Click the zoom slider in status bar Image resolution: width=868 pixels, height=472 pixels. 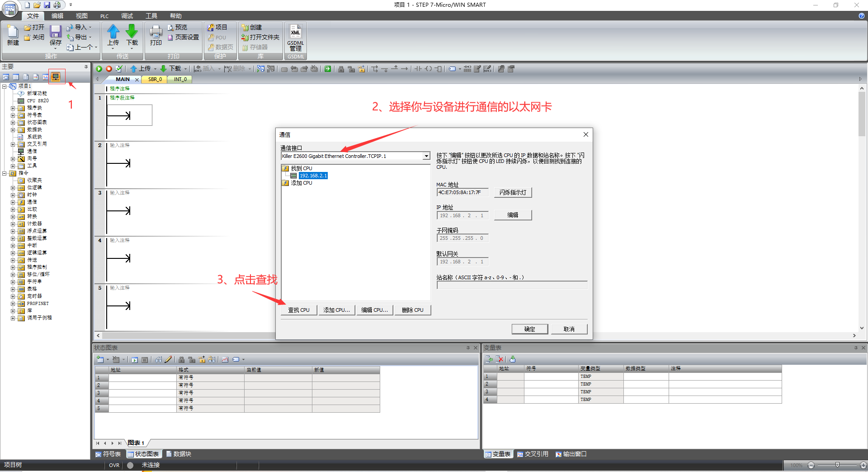[x=837, y=465]
